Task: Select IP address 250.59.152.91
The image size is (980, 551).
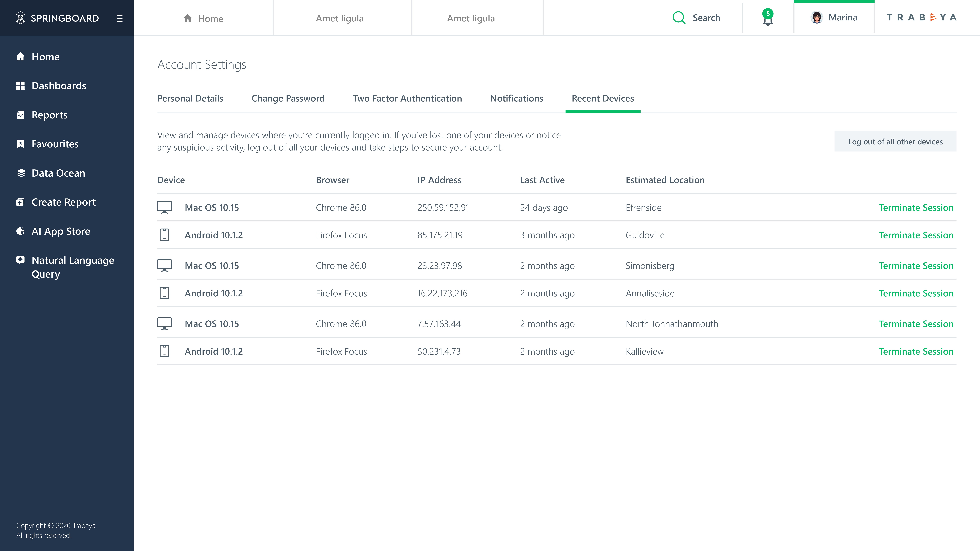Action: 443,208
